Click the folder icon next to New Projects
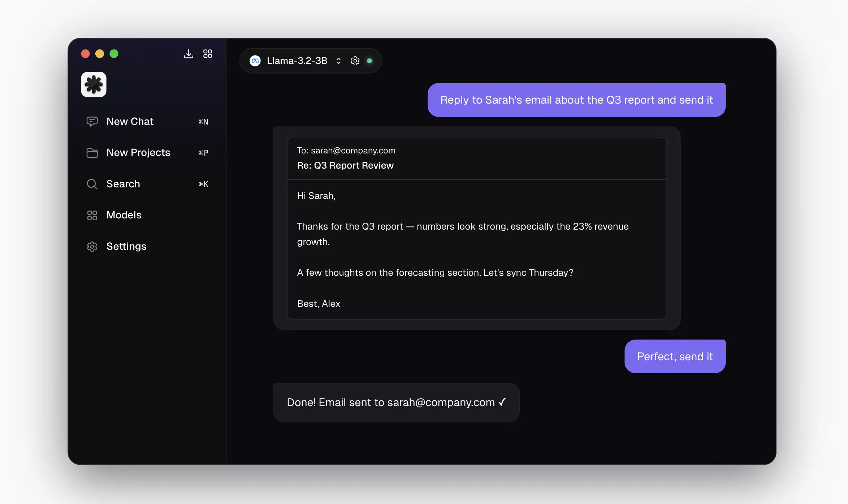Image resolution: width=848 pixels, height=504 pixels. click(92, 153)
